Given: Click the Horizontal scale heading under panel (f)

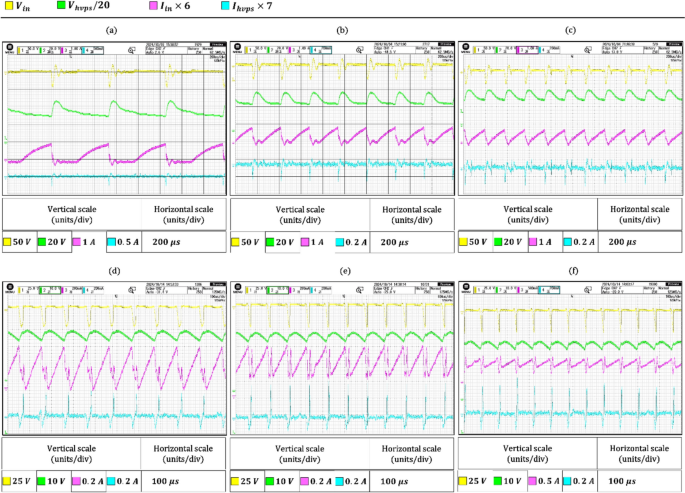Looking at the screenshot, I should [639, 454].
